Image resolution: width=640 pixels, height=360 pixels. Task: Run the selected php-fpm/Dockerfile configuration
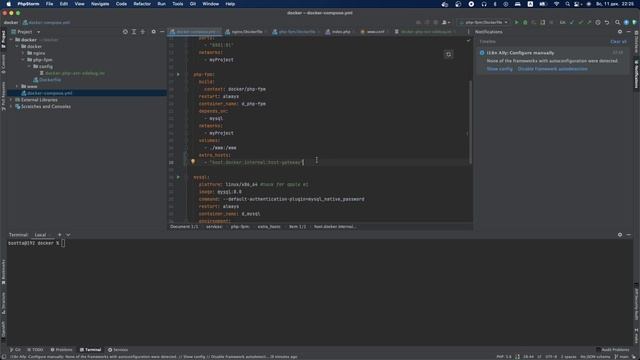[x=516, y=22]
